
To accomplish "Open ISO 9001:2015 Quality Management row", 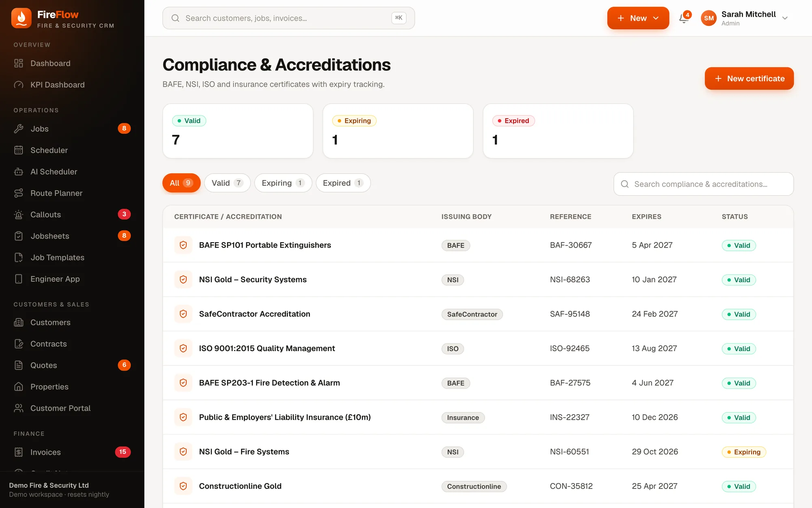I will (x=478, y=349).
